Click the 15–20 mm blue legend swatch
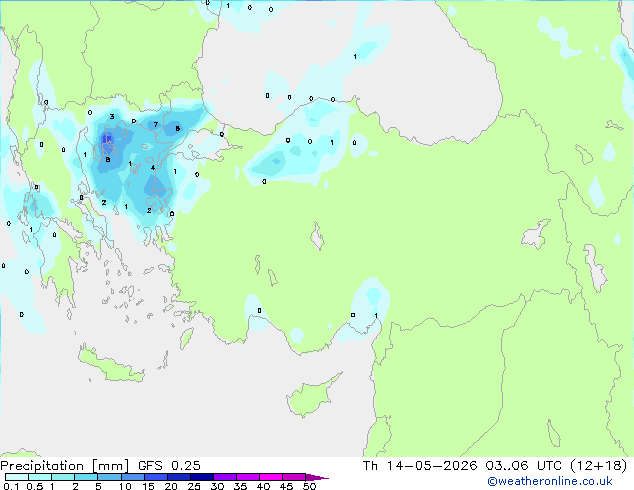The image size is (634, 490). (x=156, y=477)
